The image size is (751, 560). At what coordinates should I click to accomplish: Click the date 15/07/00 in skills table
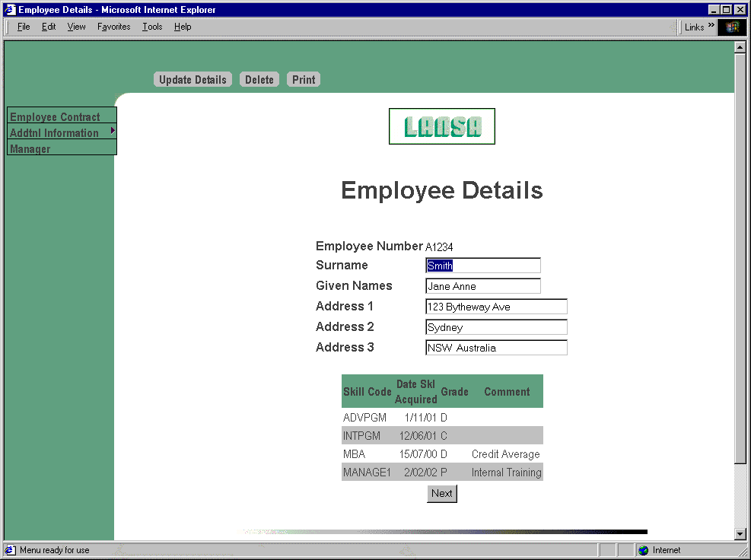[418, 454]
